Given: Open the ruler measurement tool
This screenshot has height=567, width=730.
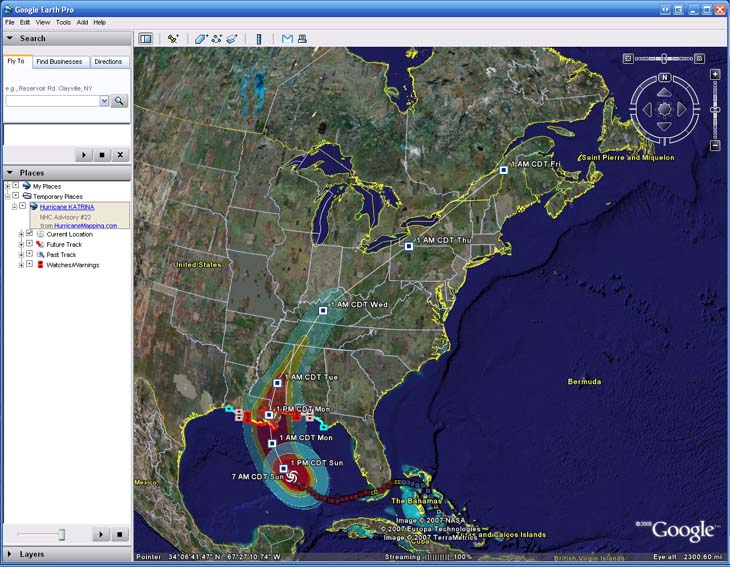Looking at the screenshot, I should pyautogui.click(x=259, y=39).
